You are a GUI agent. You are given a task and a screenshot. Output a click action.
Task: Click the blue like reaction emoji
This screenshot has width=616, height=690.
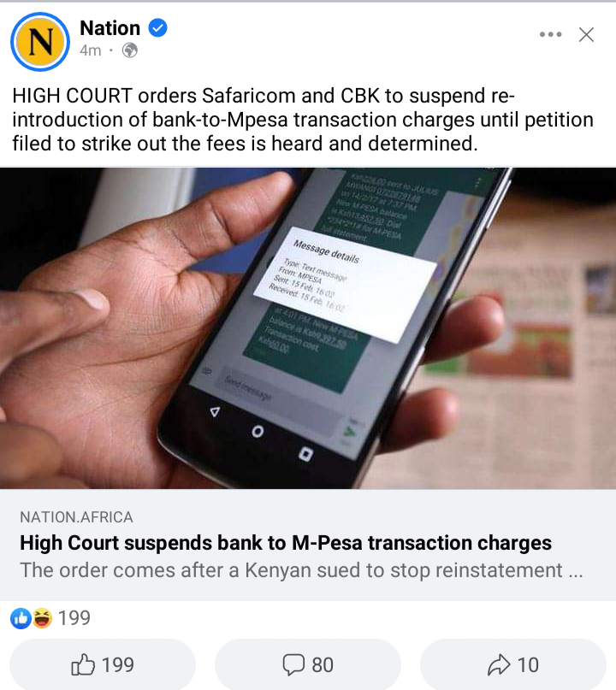tap(21, 618)
